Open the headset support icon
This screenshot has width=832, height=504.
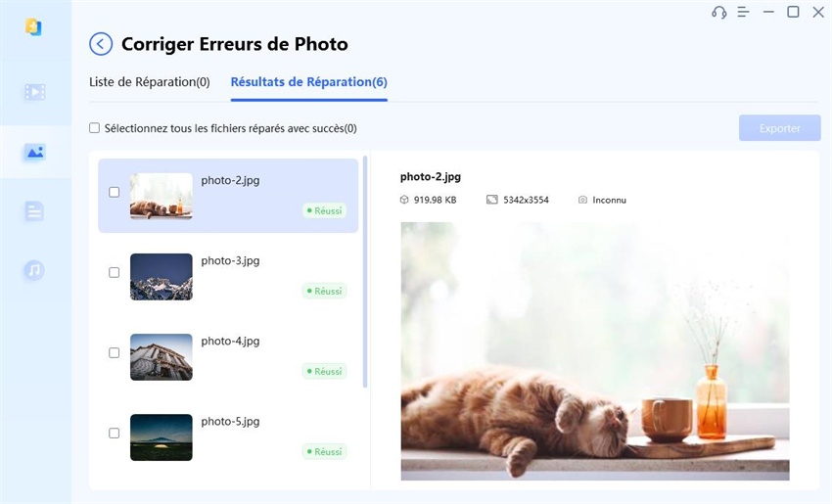pyautogui.click(x=719, y=12)
